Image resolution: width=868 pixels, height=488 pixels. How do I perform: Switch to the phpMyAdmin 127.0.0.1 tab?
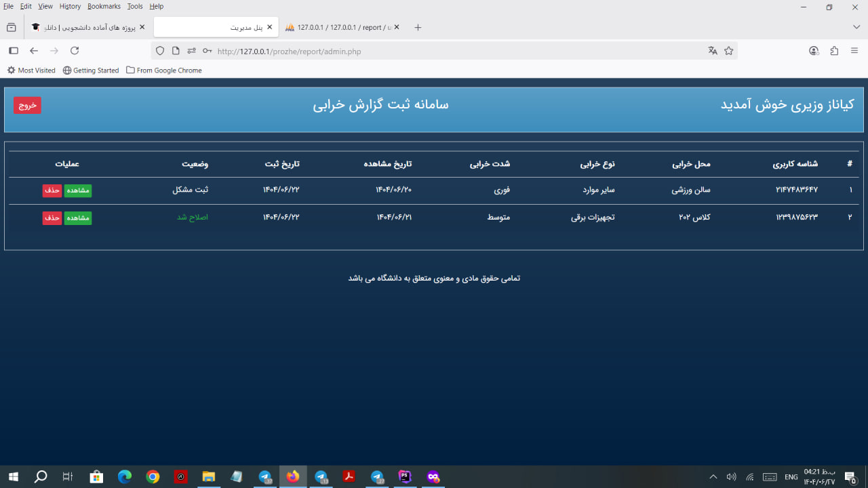[339, 27]
